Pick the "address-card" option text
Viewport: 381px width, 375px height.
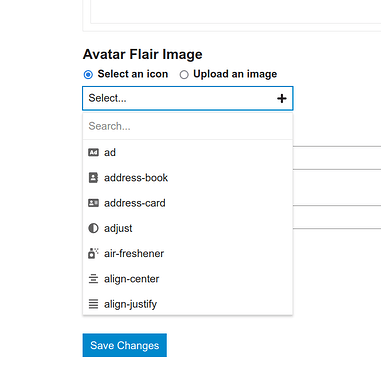pyautogui.click(x=135, y=203)
